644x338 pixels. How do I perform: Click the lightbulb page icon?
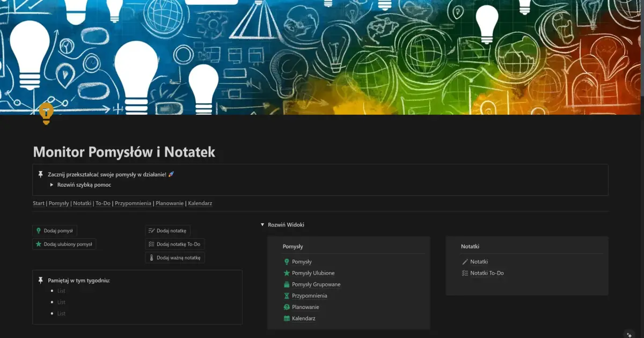pyautogui.click(x=46, y=113)
